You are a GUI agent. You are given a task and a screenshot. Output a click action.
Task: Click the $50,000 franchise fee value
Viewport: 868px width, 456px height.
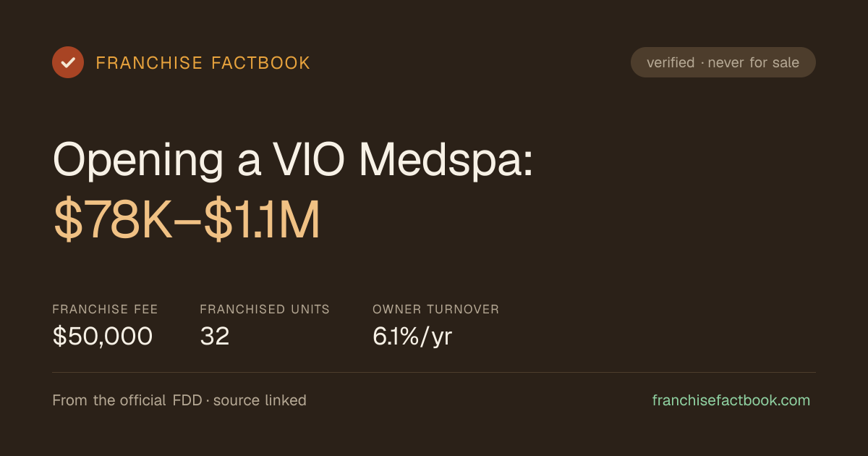click(x=103, y=336)
